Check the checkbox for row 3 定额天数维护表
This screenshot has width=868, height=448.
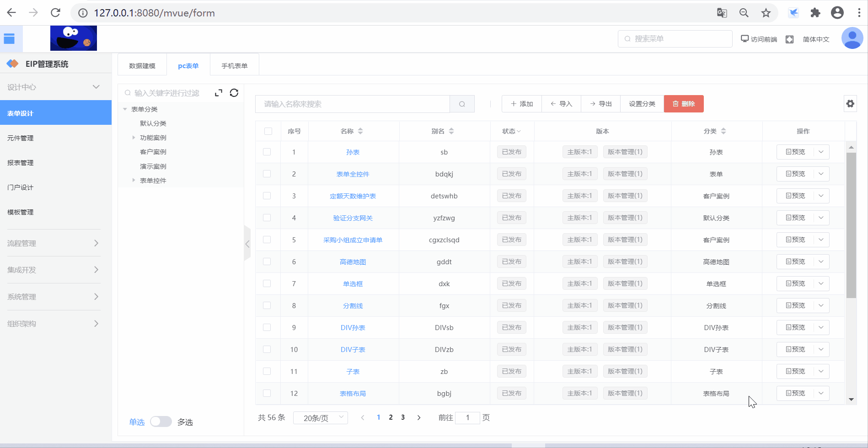tap(267, 196)
